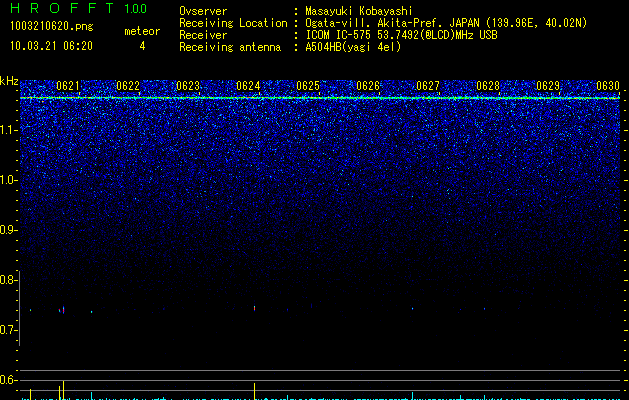Click the red meteor echo just after 0624
Image resolution: width=629 pixels, height=400 pixels.
coord(254,308)
